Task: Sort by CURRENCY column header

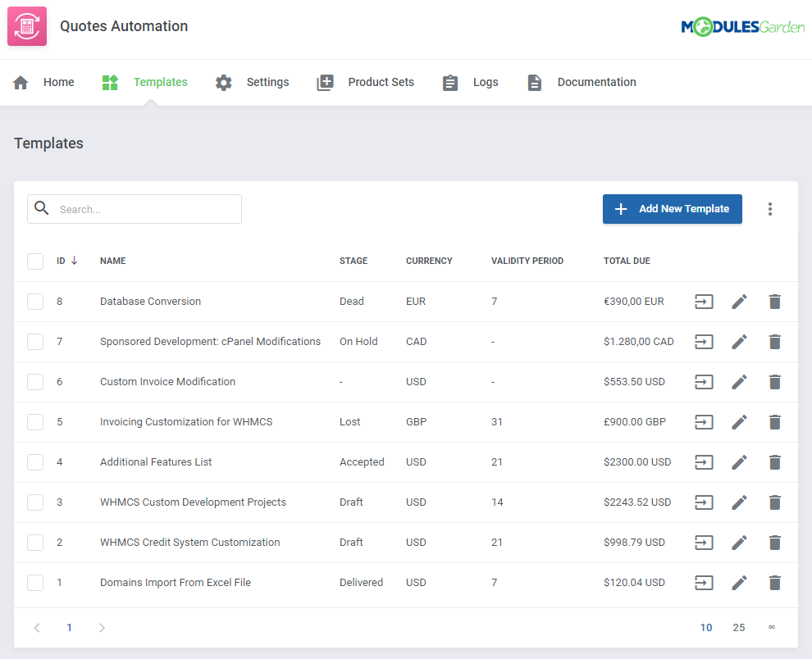Action: coord(429,261)
